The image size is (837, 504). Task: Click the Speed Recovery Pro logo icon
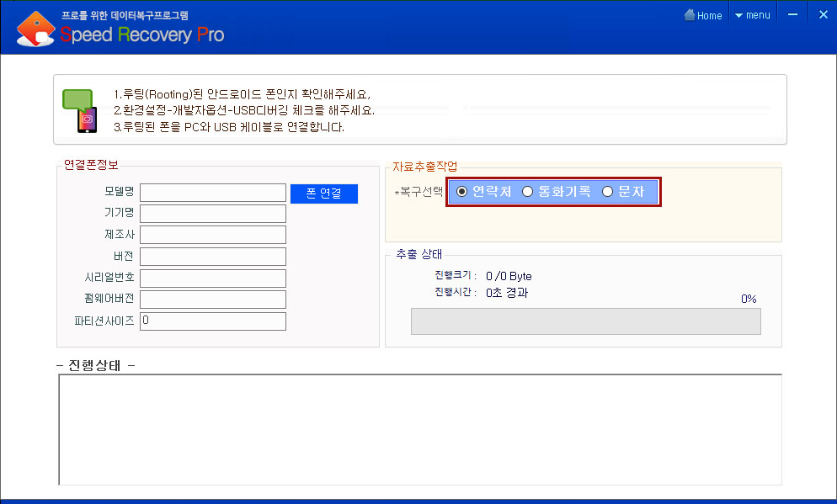pos(35,29)
